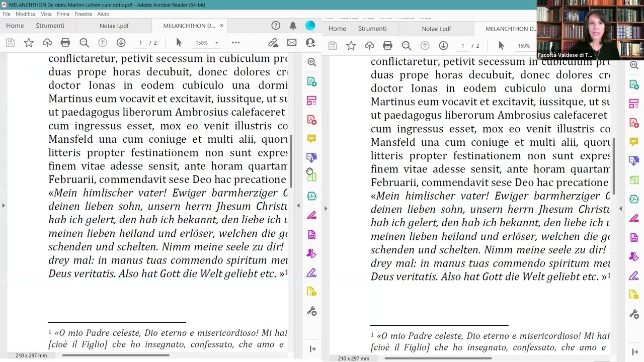Open Create PDF tool in left window side pane

point(312,120)
